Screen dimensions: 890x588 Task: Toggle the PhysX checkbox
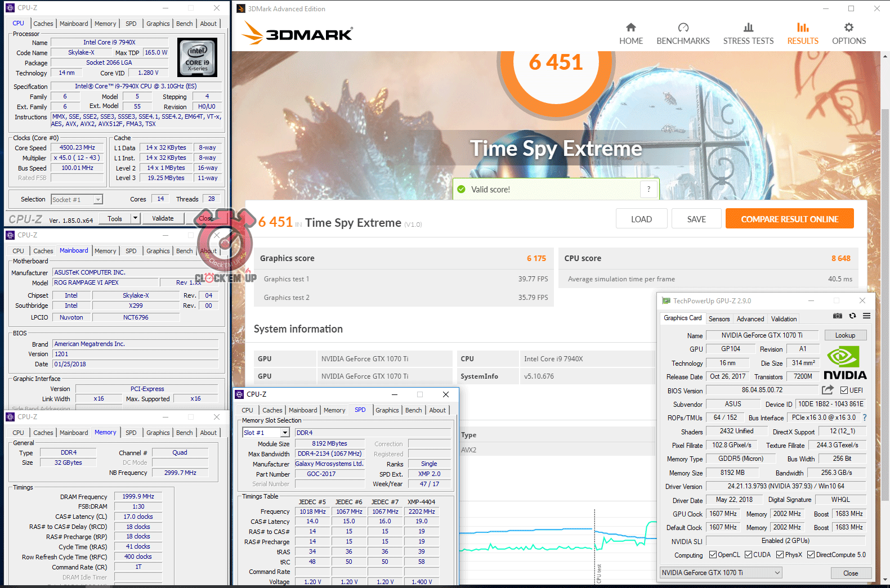780,555
